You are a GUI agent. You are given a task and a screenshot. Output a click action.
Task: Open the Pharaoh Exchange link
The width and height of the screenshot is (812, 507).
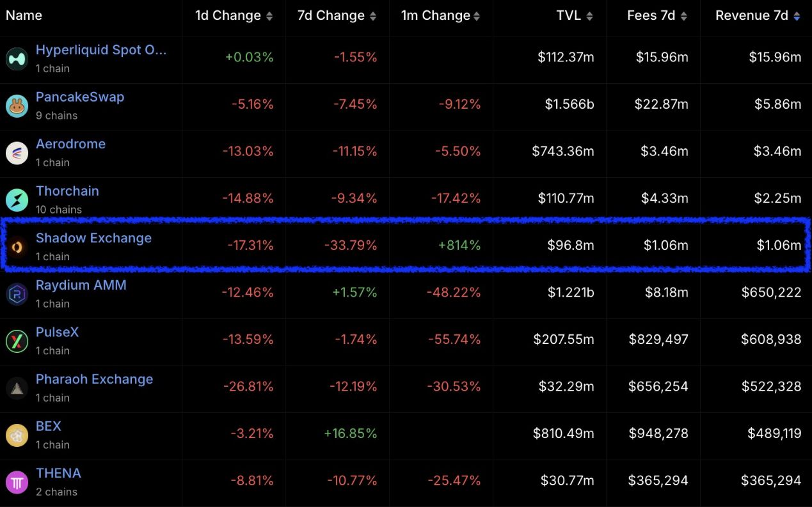94,379
